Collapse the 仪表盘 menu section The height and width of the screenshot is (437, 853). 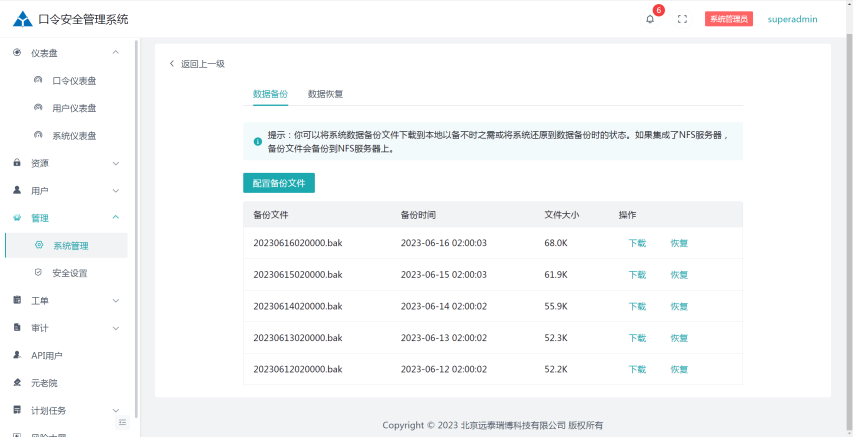(x=116, y=53)
